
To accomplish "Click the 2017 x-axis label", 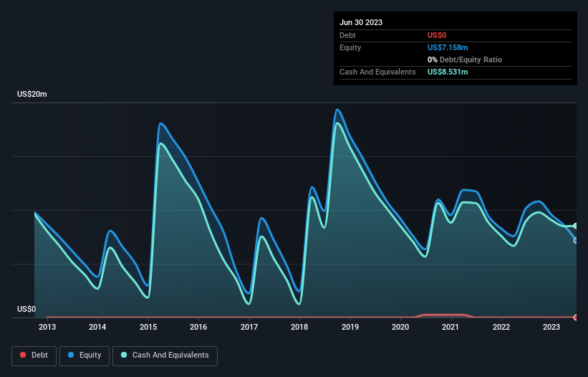I will (x=249, y=327).
